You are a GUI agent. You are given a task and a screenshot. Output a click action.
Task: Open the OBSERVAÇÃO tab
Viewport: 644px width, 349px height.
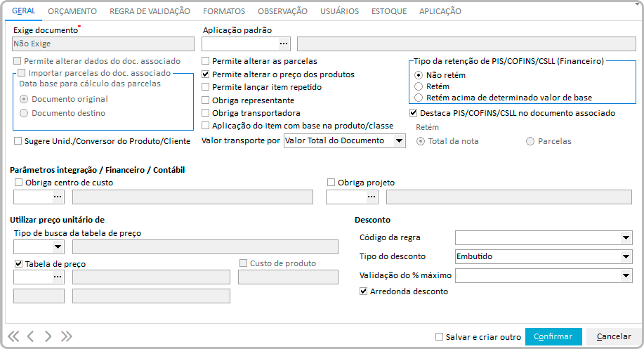pyautogui.click(x=282, y=11)
